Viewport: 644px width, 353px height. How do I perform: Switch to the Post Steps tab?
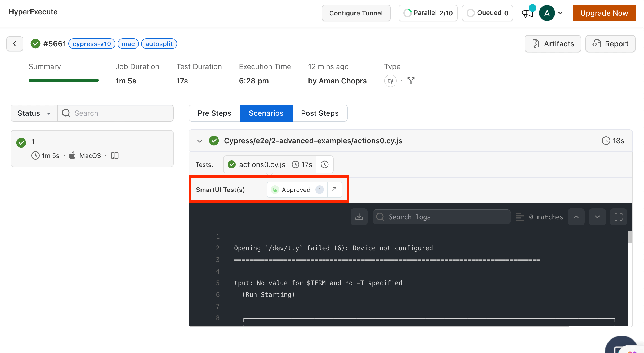point(320,113)
